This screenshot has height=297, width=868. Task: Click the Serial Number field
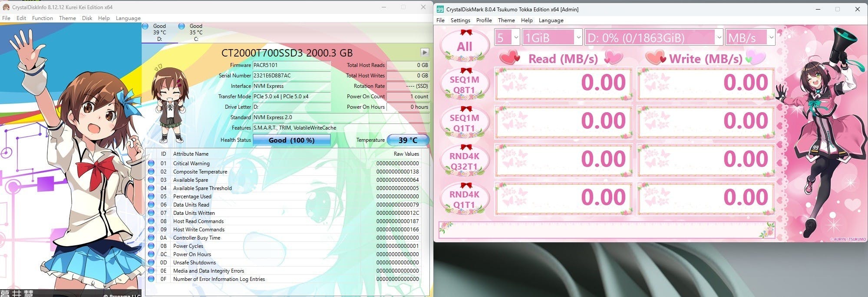pyautogui.click(x=291, y=76)
